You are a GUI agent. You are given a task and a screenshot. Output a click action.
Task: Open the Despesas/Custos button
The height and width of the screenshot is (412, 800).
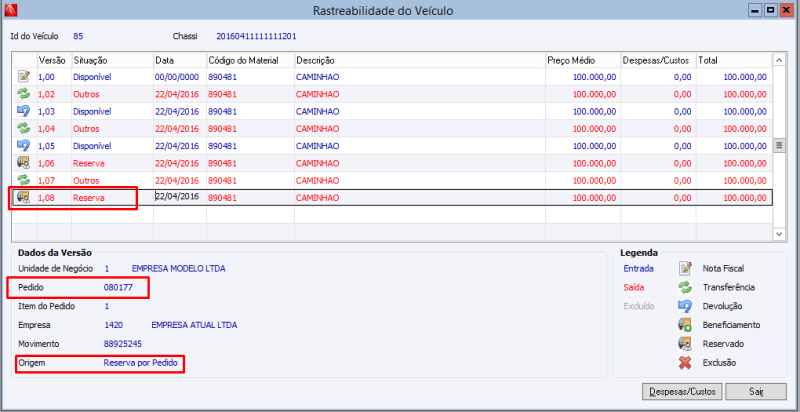pos(682,392)
